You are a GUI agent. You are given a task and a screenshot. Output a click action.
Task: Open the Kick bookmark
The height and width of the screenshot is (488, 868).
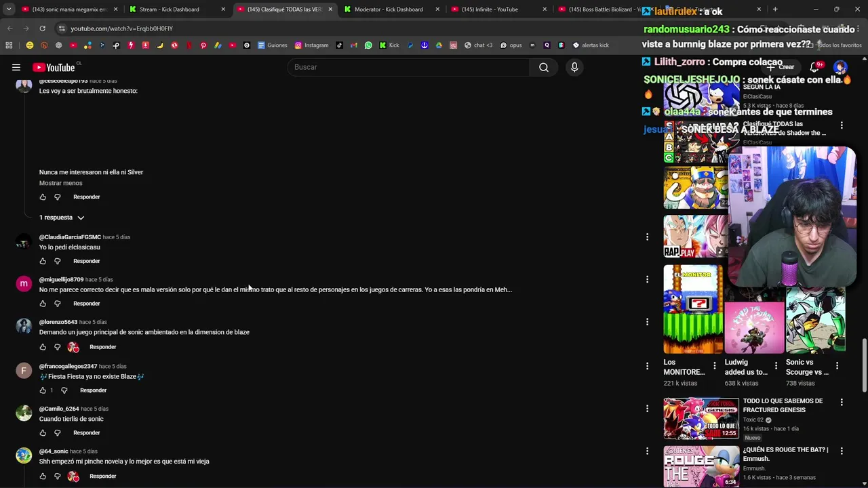click(x=389, y=45)
